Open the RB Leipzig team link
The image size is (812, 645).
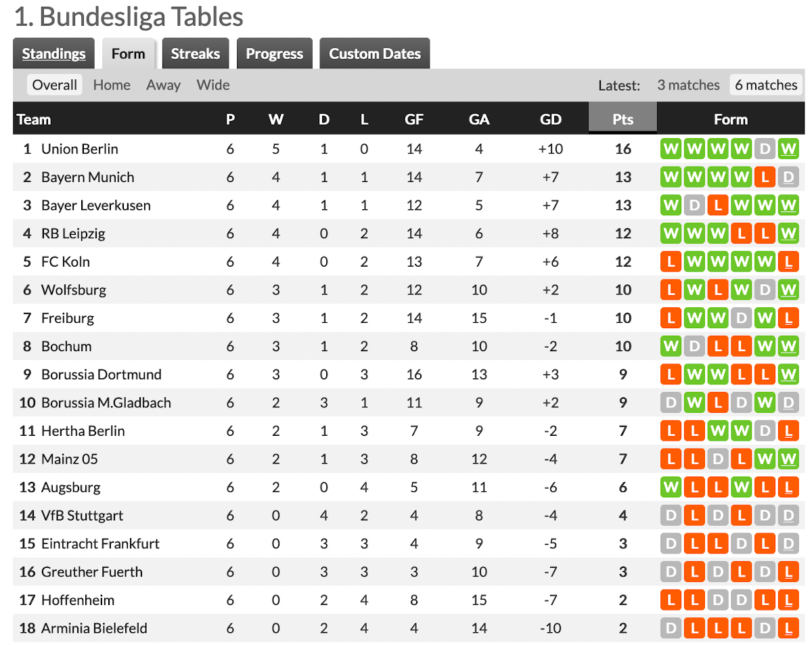[x=73, y=233]
